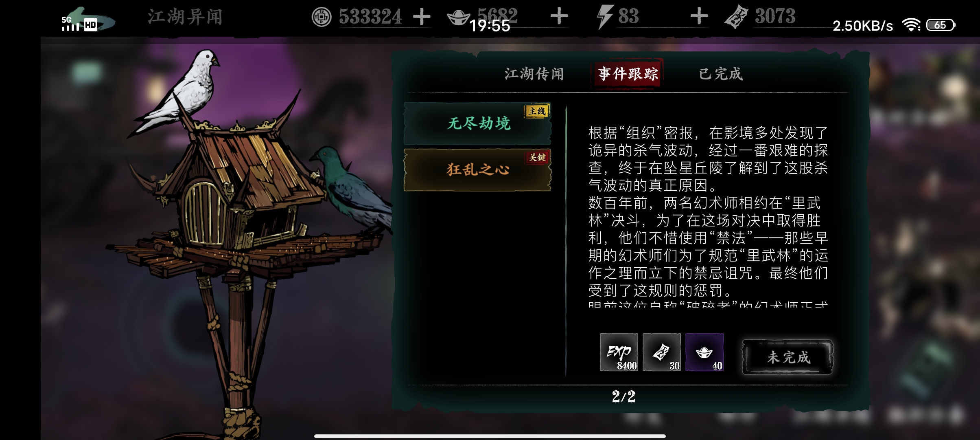Select the EXP 8400 reward icon
980x440 pixels.
pos(619,352)
